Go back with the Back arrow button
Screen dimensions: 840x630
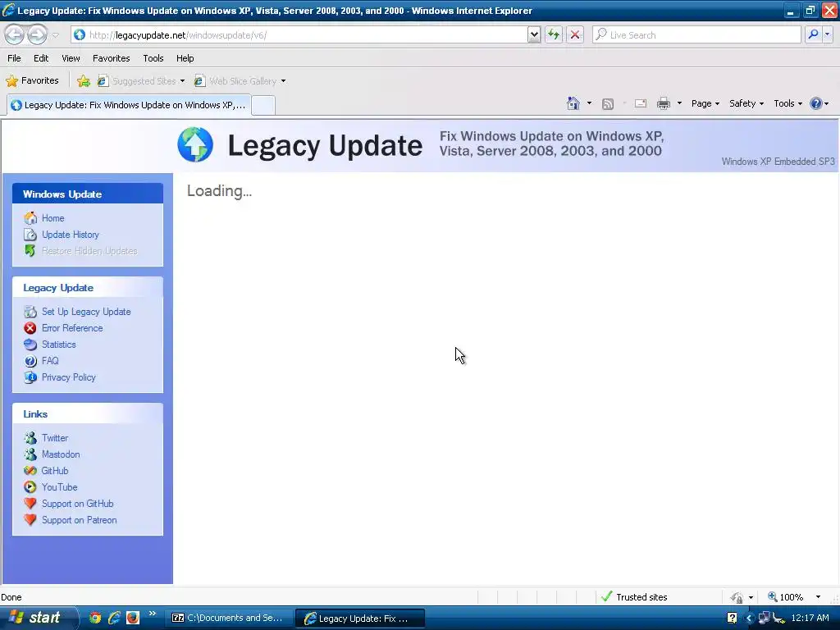tap(15, 34)
